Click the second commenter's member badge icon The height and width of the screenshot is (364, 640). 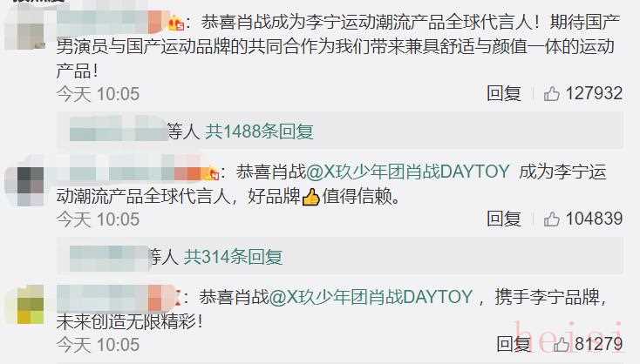[212, 173]
